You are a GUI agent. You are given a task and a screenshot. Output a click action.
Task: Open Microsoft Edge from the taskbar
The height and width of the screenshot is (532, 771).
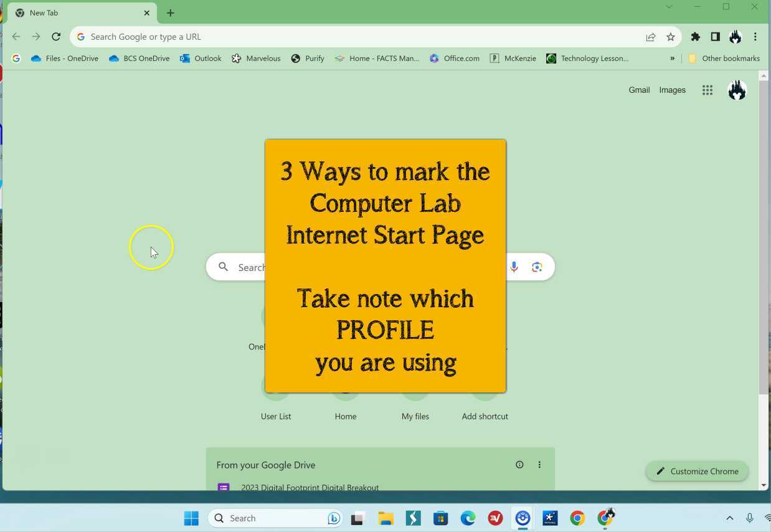tap(468, 518)
